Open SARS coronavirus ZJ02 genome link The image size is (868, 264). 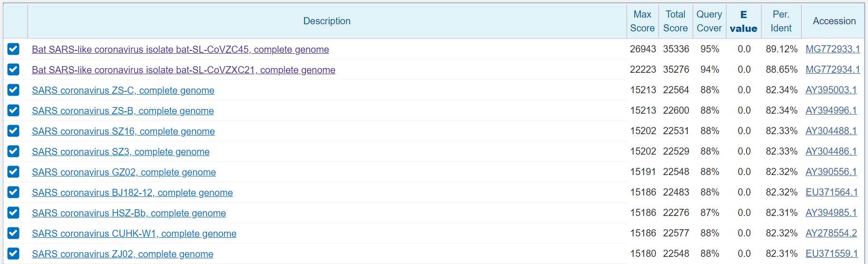[x=123, y=254]
